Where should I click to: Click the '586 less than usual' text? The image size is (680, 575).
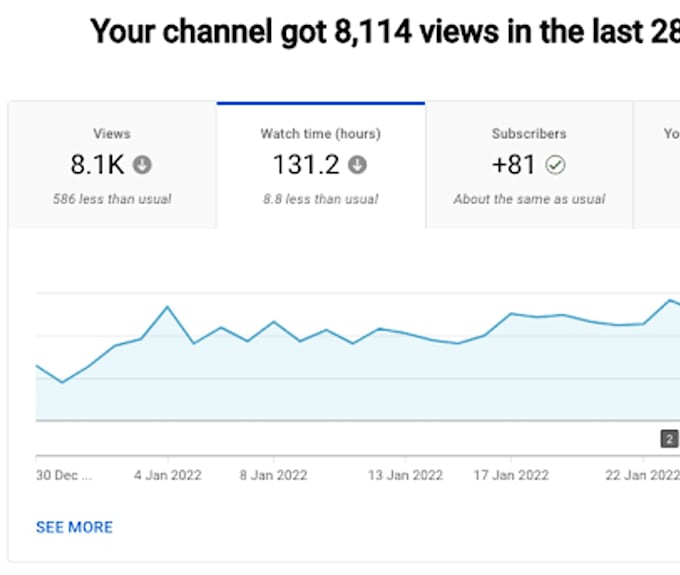point(112,199)
